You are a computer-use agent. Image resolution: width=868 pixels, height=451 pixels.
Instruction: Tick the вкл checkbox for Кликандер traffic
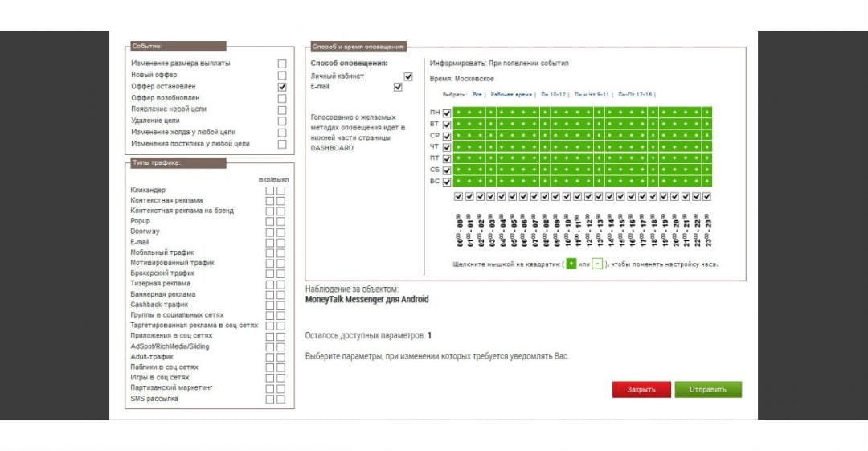point(271,191)
